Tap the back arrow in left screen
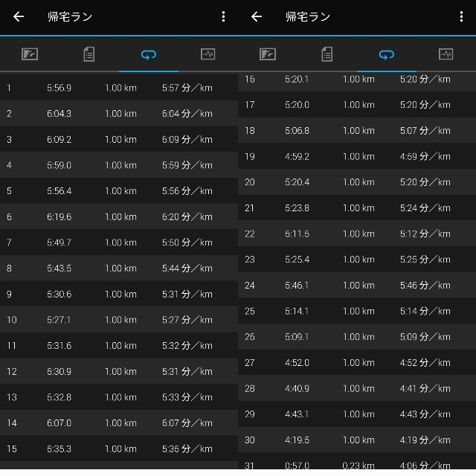Viewport: 476px width, 476px height. click(19, 16)
